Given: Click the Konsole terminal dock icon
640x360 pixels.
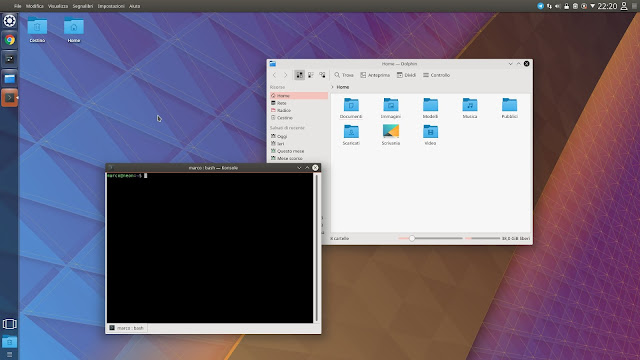Looking at the screenshot, I should click(x=9, y=98).
